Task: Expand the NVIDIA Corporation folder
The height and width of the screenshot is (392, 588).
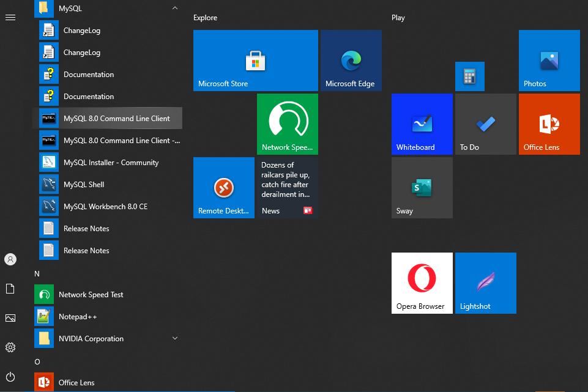Action: (175, 339)
